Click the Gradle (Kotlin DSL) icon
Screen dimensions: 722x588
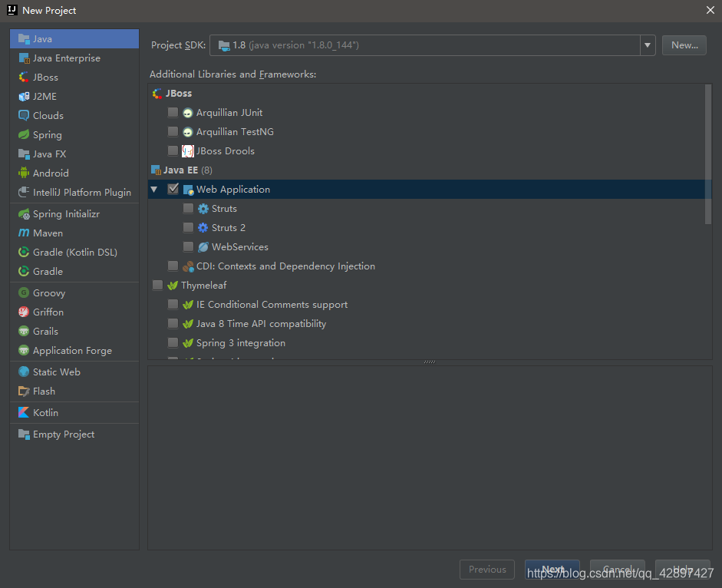coord(24,252)
